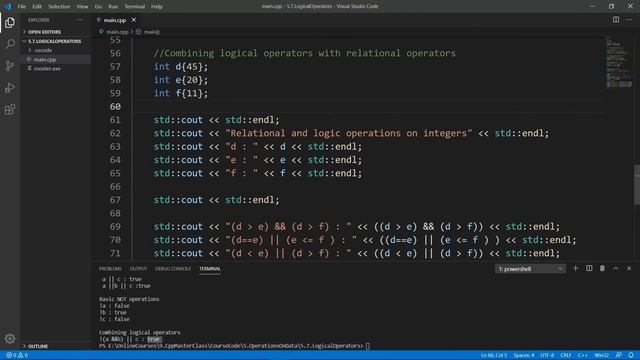The image size is (640, 360).
Task: Click 'int e{20};' on line 58
Action: 181,80
